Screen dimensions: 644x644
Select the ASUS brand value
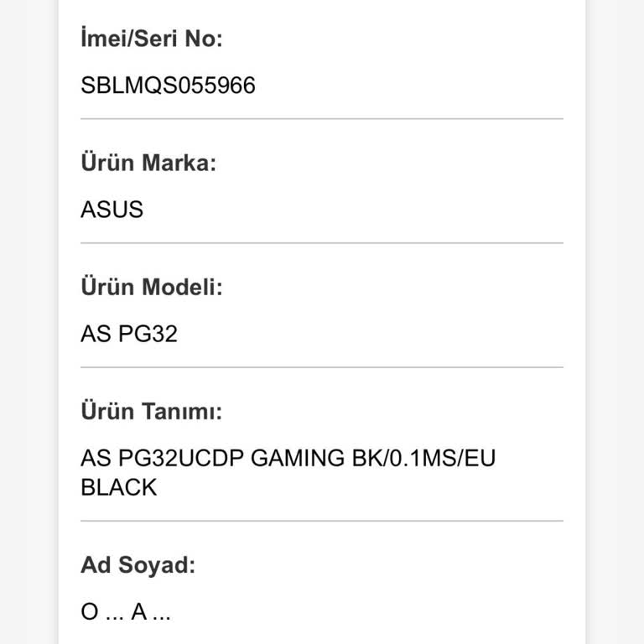coord(112,210)
